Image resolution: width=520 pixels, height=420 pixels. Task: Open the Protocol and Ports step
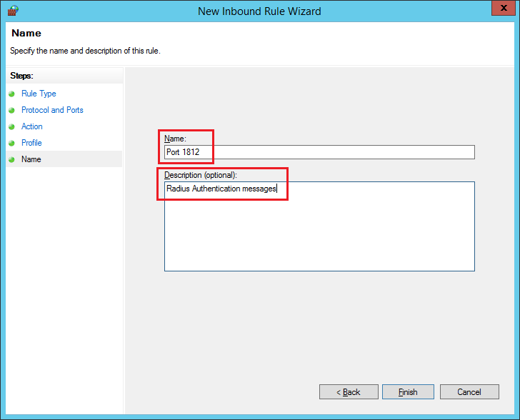tap(52, 110)
